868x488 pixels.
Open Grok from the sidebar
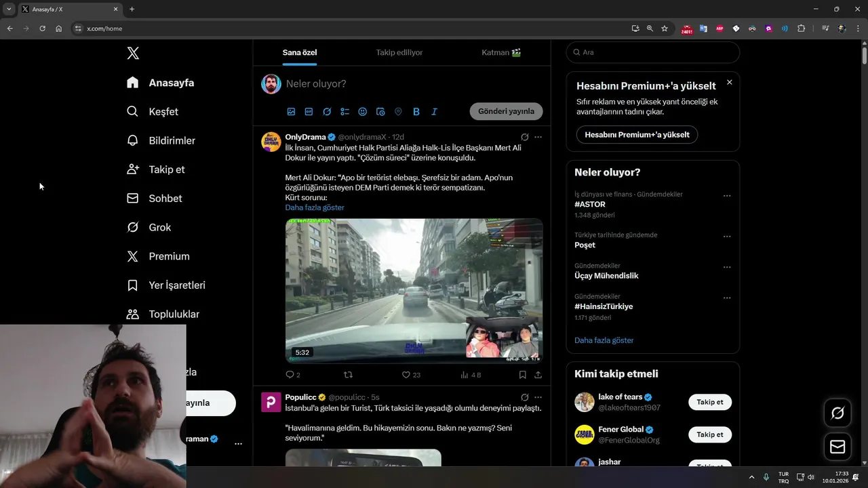click(x=149, y=227)
